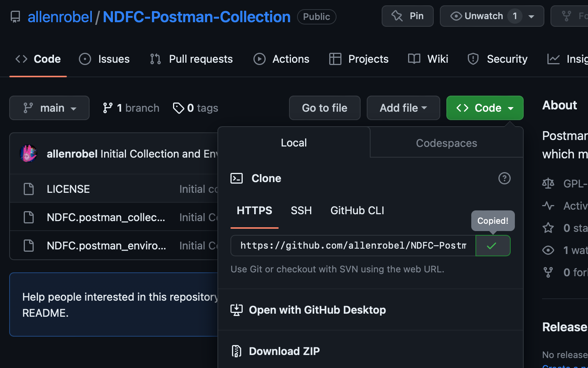Expand the main branch selector
The width and height of the screenshot is (588, 368).
point(49,108)
